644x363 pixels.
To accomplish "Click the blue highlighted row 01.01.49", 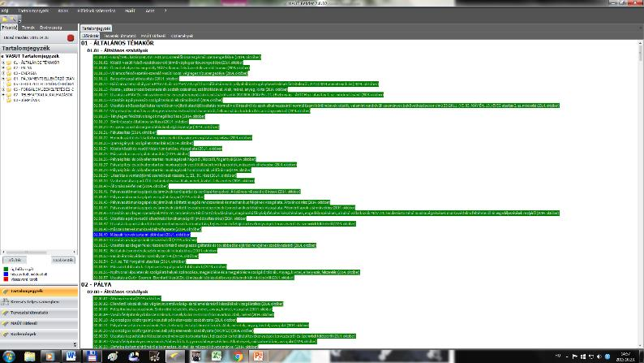I will (x=142, y=235).
